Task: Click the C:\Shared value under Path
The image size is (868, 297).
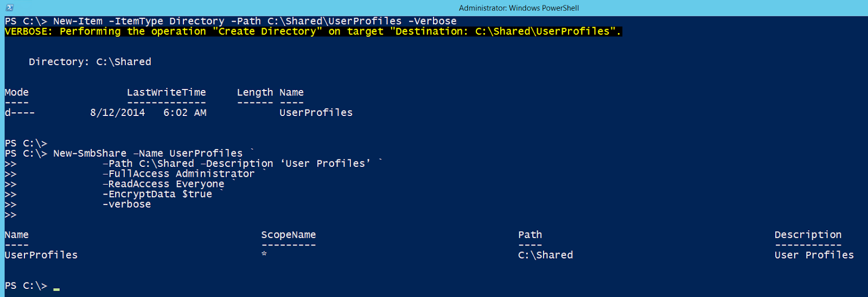Action: tap(545, 255)
